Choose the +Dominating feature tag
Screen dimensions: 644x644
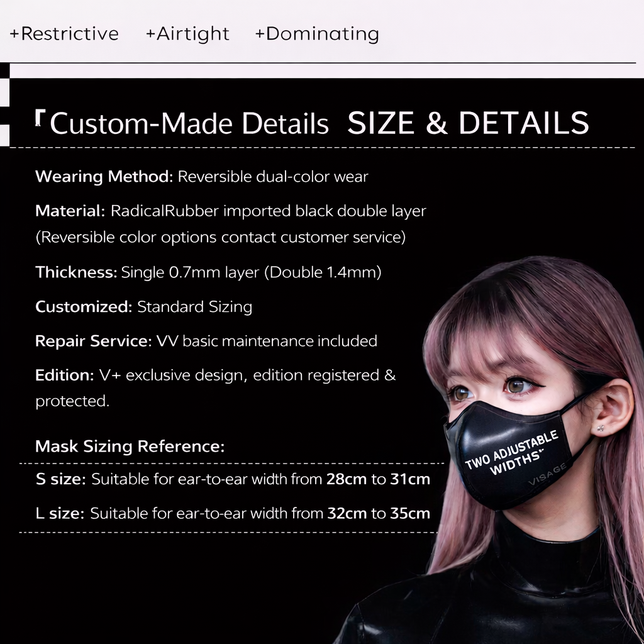[316, 33]
